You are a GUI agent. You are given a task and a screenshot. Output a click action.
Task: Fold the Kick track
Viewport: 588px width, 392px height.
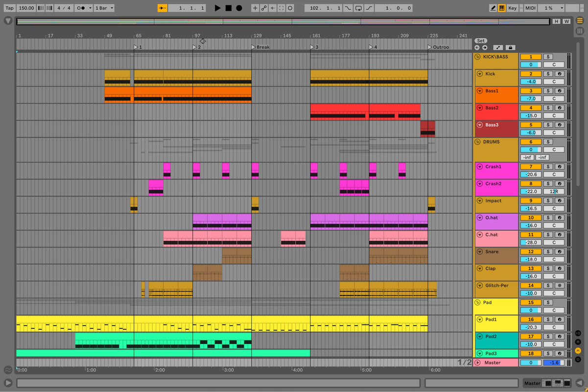480,74
